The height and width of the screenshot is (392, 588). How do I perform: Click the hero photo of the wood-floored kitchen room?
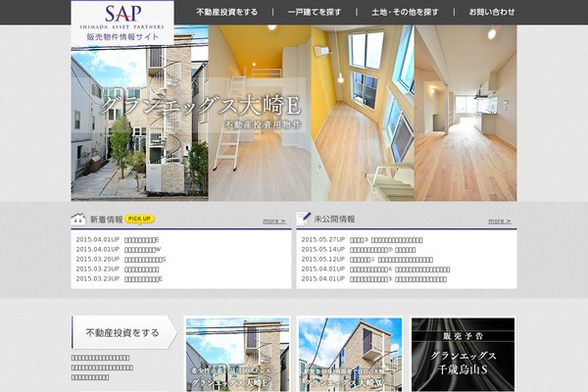tap(465, 113)
